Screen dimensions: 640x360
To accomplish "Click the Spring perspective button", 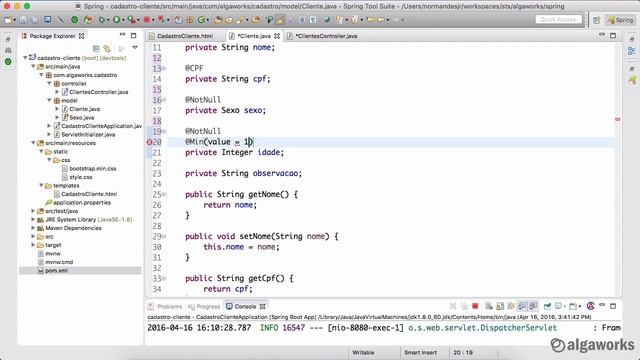I will pyautogui.click(x=620, y=20).
